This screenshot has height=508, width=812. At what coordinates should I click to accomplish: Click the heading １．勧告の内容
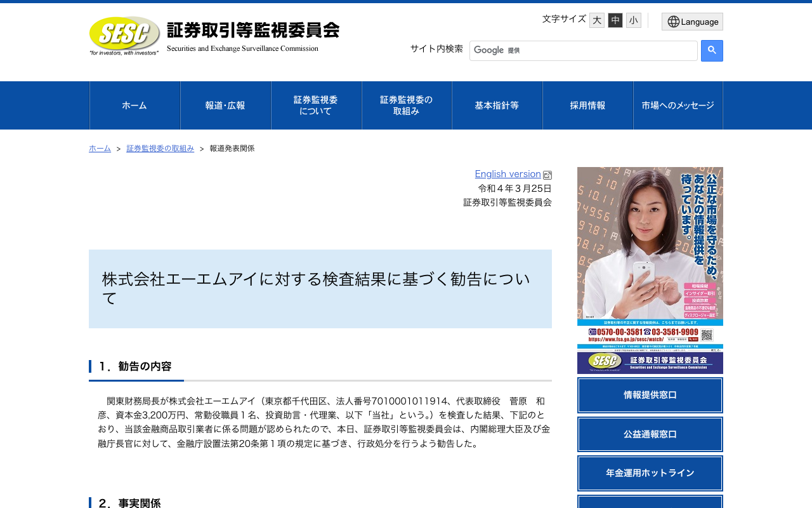134,366
